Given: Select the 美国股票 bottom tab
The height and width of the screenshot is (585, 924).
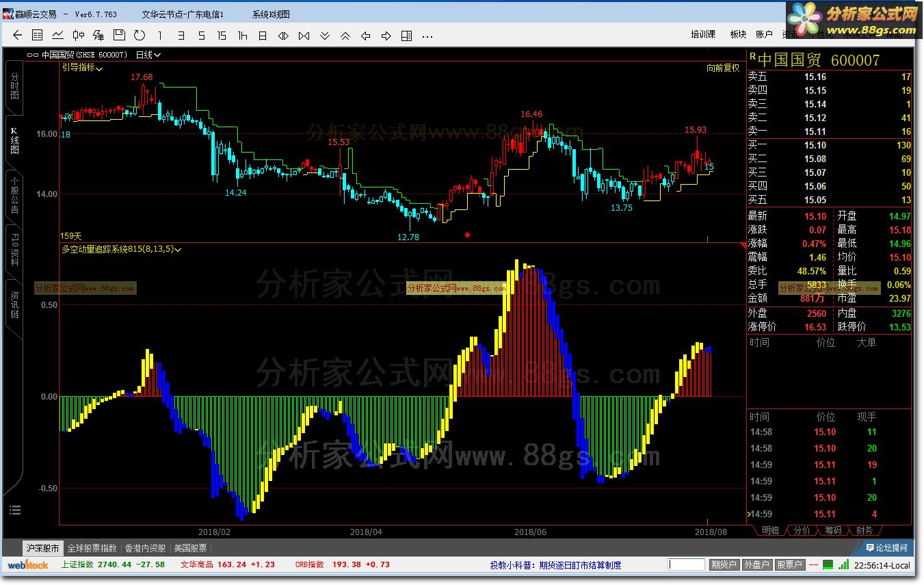Looking at the screenshot, I should [190, 548].
